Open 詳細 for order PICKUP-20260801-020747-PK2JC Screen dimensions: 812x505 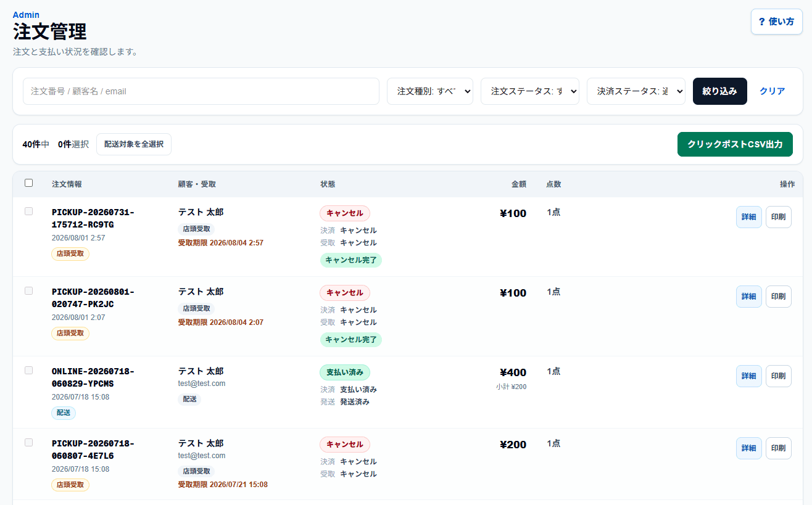click(749, 297)
